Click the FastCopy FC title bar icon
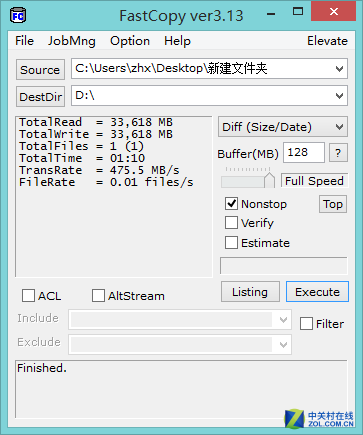363x435 pixels. click(18, 16)
